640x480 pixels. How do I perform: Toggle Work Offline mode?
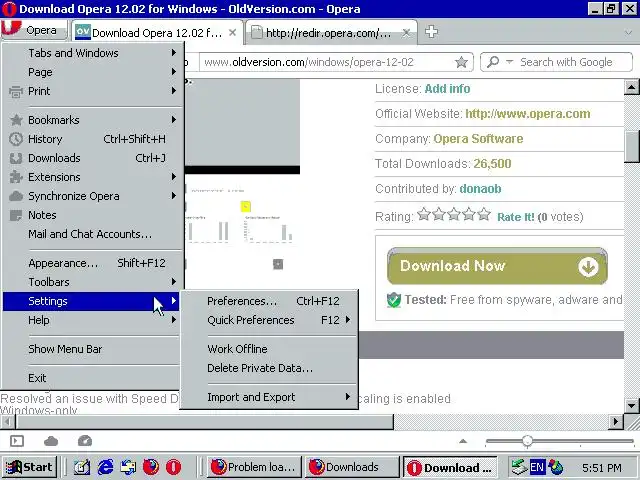click(x=269, y=349)
